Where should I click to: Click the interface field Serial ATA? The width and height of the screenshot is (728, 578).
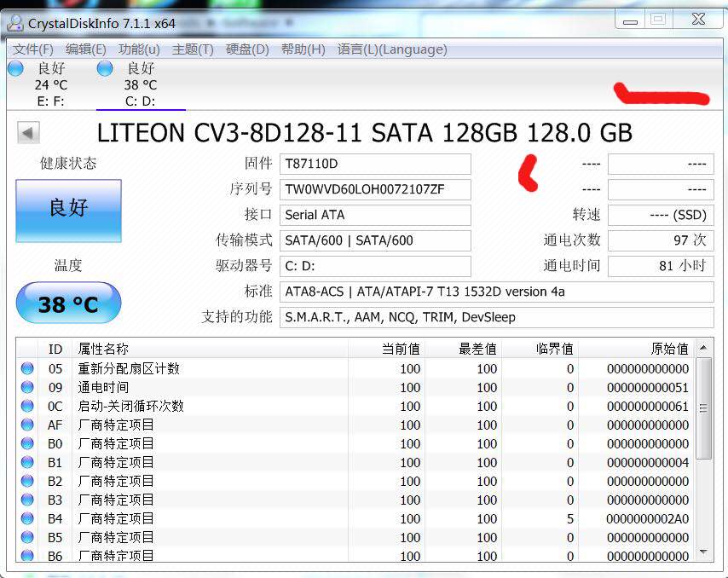(375, 215)
